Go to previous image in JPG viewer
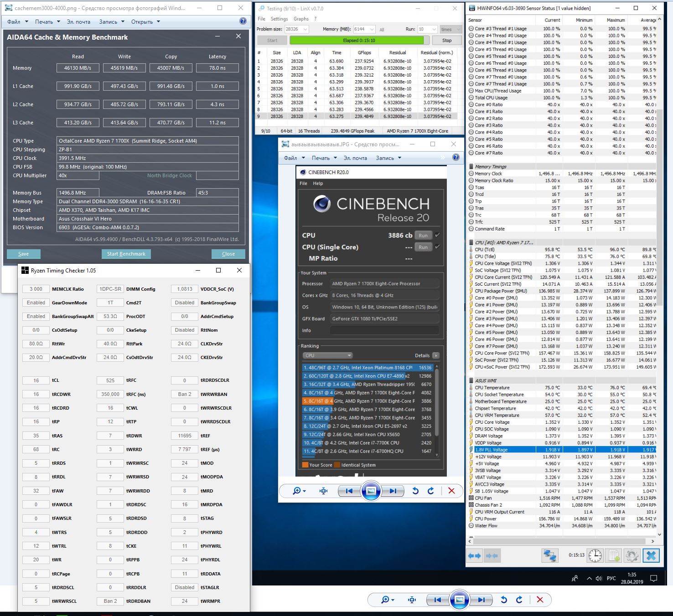 [349, 491]
